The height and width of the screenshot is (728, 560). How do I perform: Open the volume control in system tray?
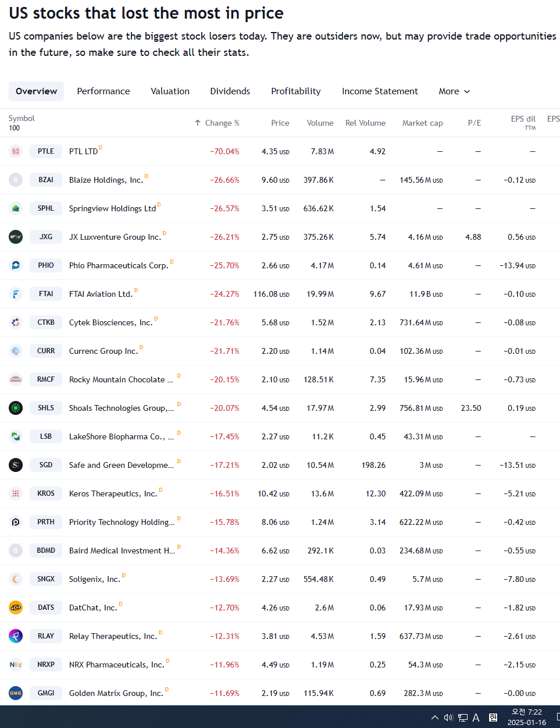pos(448,718)
